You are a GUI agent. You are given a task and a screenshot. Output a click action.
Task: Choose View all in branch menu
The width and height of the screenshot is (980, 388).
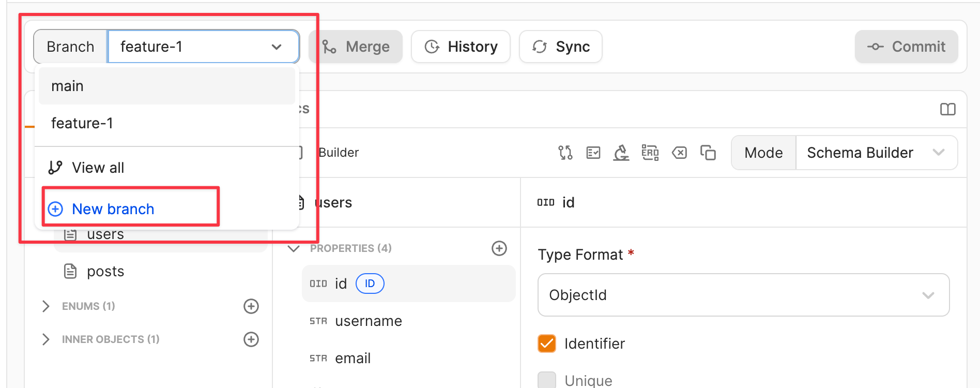(x=98, y=168)
